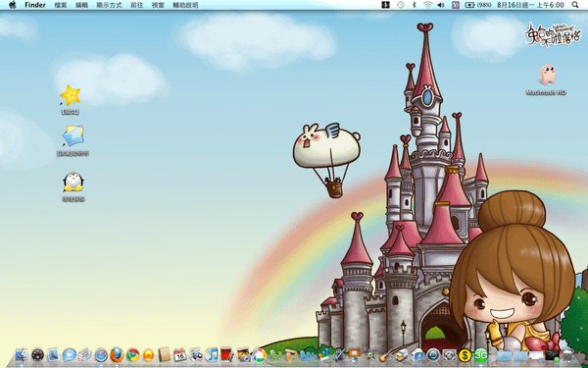
Task: Open iChat blue bubble in Dock
Action: (70, 354)
